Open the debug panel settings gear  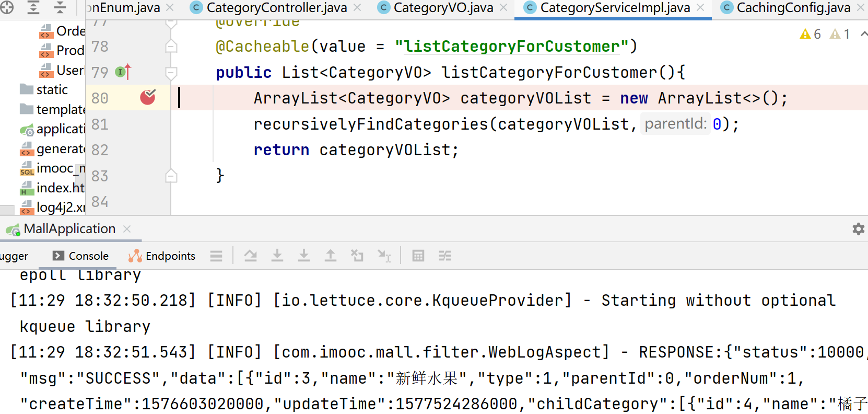[x=858, y=229]
